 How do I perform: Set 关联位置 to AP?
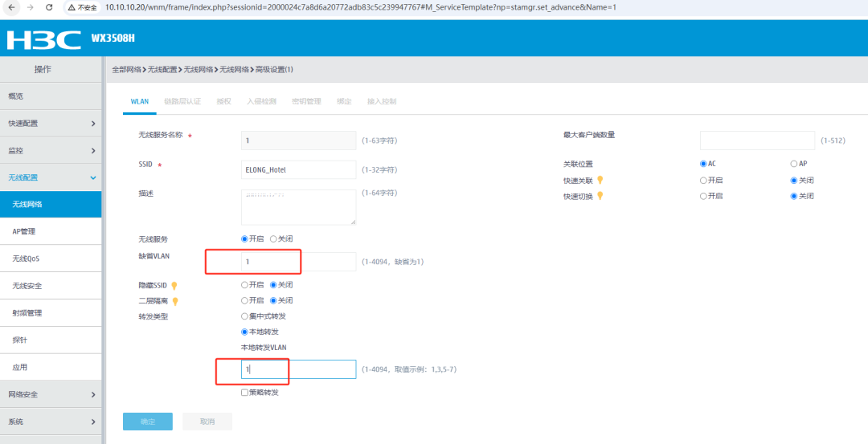[794, 164]
